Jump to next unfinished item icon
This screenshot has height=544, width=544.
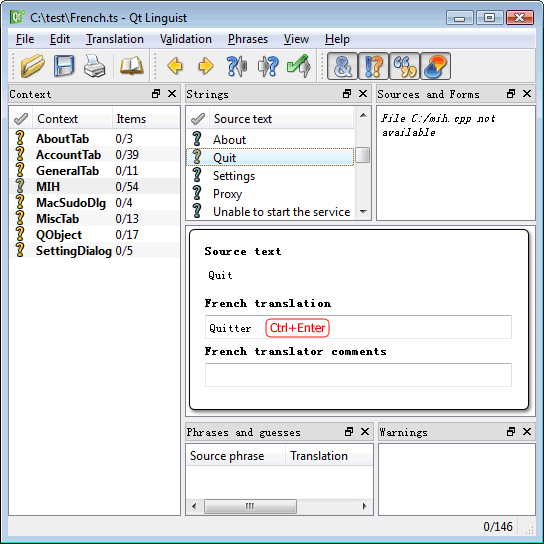pos(268,66)
